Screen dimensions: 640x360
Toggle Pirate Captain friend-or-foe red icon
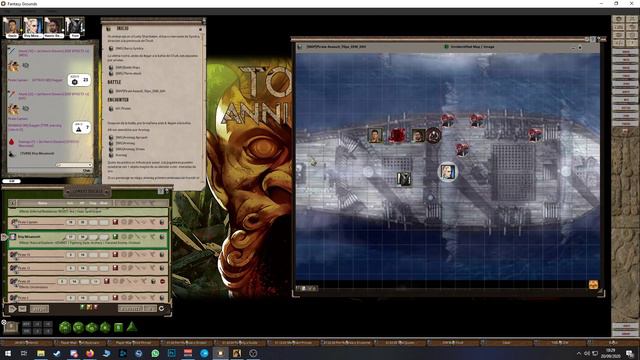tap(115, 222)
